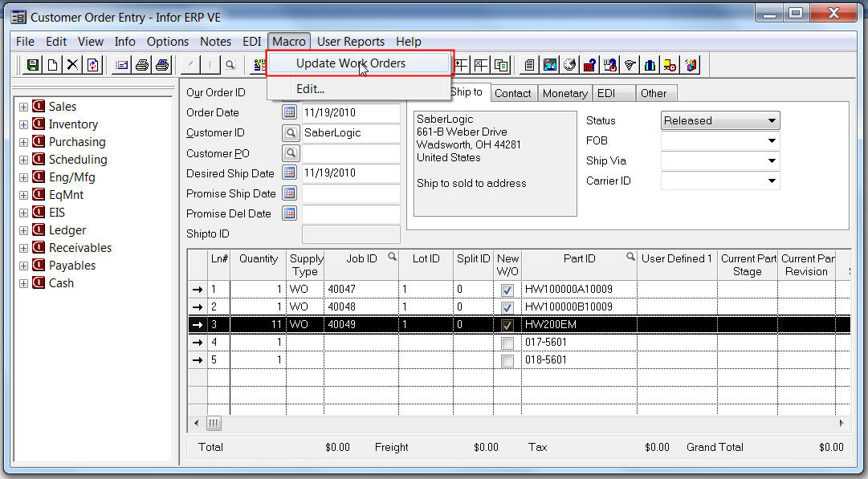Click the magnifier in the Job ID column header
This screenshot has width=868, height=479.
392,256
